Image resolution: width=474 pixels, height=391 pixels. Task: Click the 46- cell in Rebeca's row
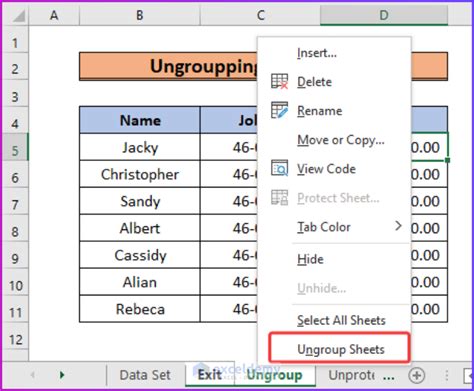pyautogui.click(x=229, y=309)
